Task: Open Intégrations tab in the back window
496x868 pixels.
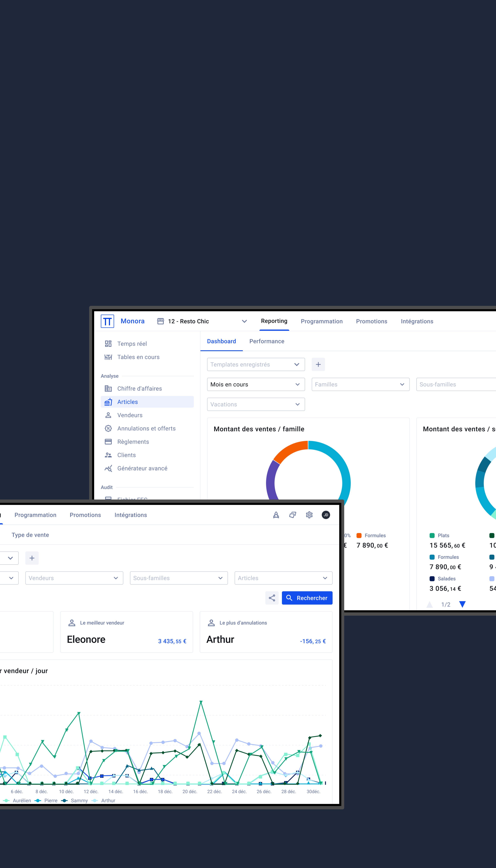Action: 417,321
